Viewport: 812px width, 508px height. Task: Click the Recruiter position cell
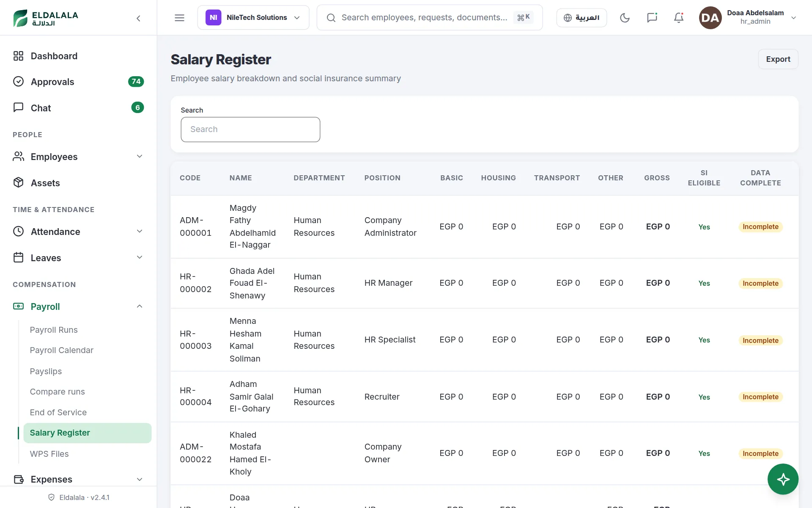(x=382, y=397)
